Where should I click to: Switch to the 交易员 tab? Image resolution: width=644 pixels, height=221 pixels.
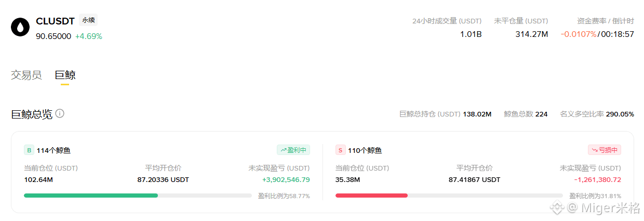tap(26, 75)
